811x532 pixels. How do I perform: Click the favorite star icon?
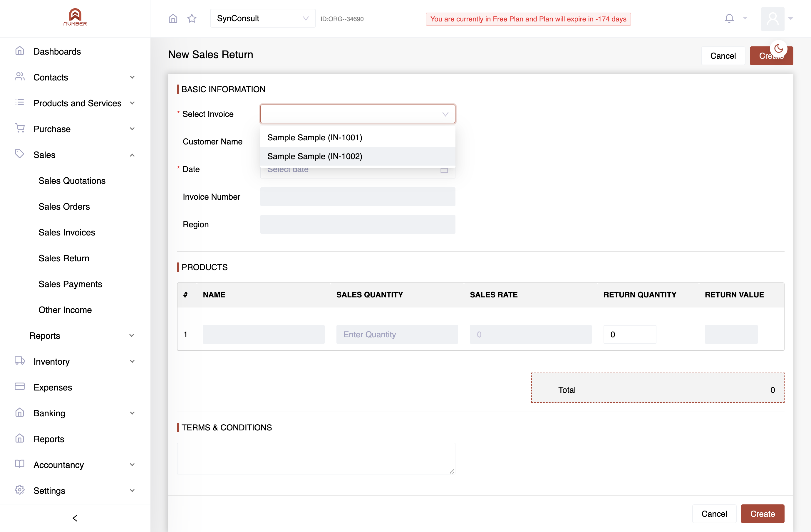(x=192, y=18)
